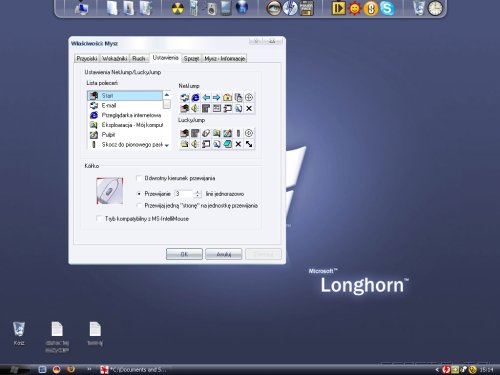The image size is (500, 375).
Task: Select the forward arrow icon in NetJump
Action: pos(217,97)
